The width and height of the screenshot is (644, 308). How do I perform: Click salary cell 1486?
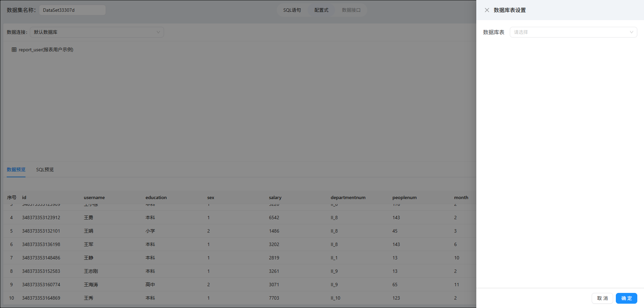click(x=274, y=231)
